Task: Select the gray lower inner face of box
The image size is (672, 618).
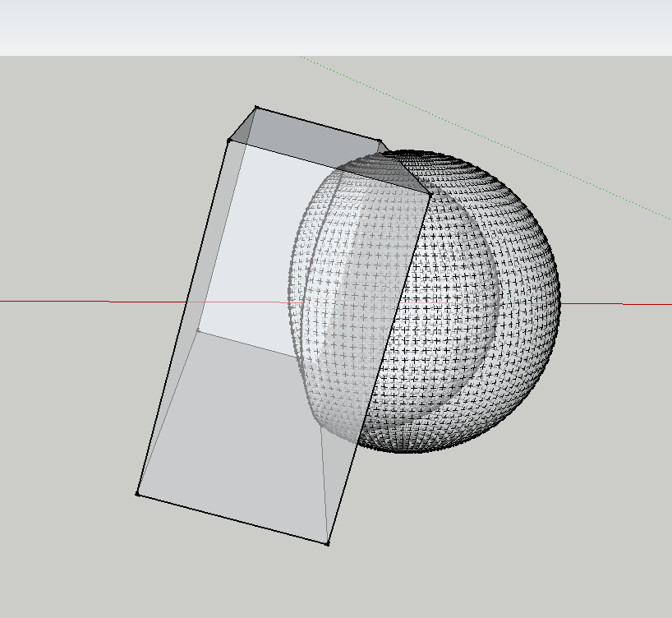Action: (x=238, y=427)
